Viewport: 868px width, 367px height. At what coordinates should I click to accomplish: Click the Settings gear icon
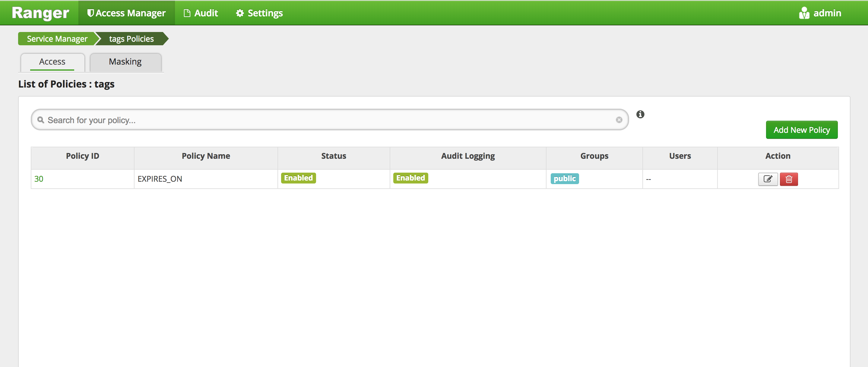239,13
